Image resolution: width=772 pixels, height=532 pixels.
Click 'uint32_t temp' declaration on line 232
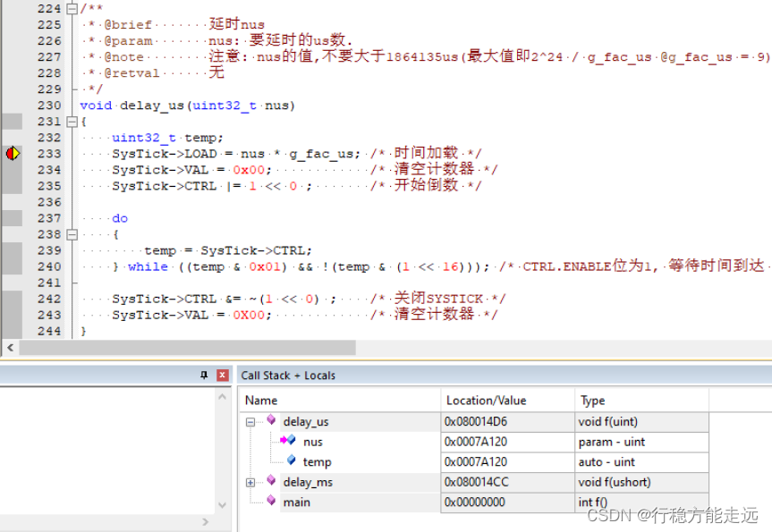click(x=165, y=138)
